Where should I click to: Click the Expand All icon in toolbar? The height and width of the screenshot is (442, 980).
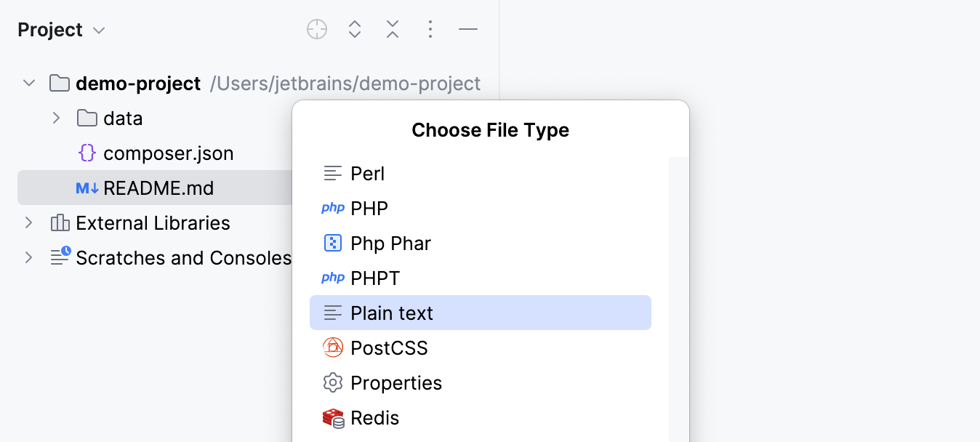(354, 29)
